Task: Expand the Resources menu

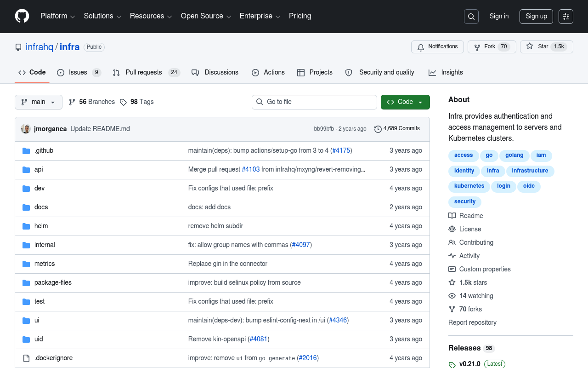Action: [x=151, y=16]
